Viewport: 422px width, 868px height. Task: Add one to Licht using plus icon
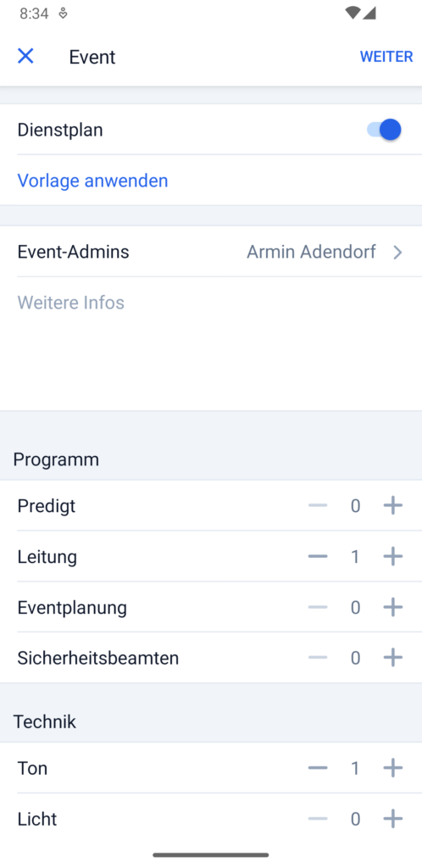392,819
